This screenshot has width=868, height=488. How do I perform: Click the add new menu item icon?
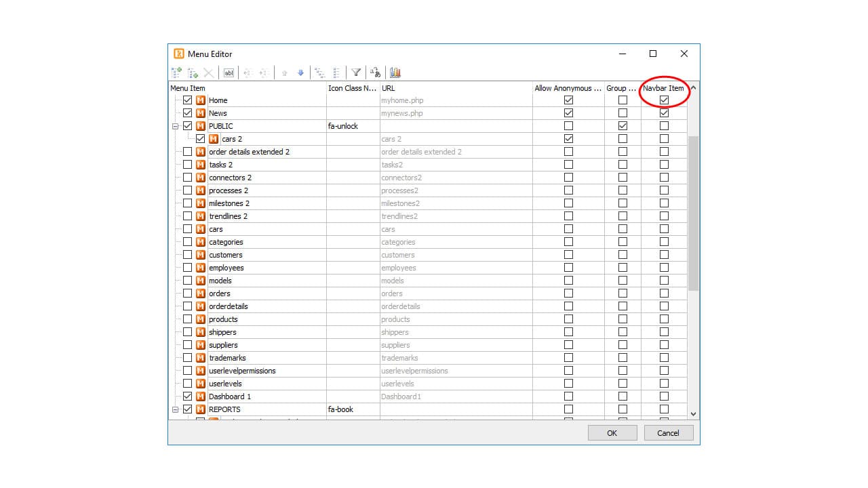[176, 73]
